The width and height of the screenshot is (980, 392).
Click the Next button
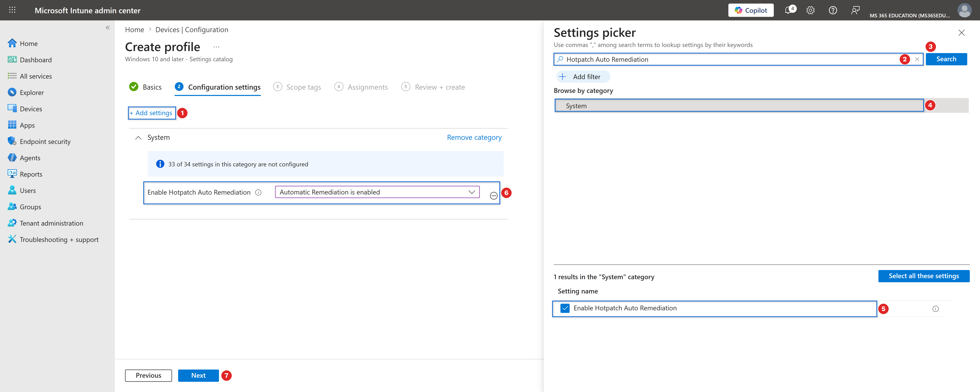pos(198,376)
